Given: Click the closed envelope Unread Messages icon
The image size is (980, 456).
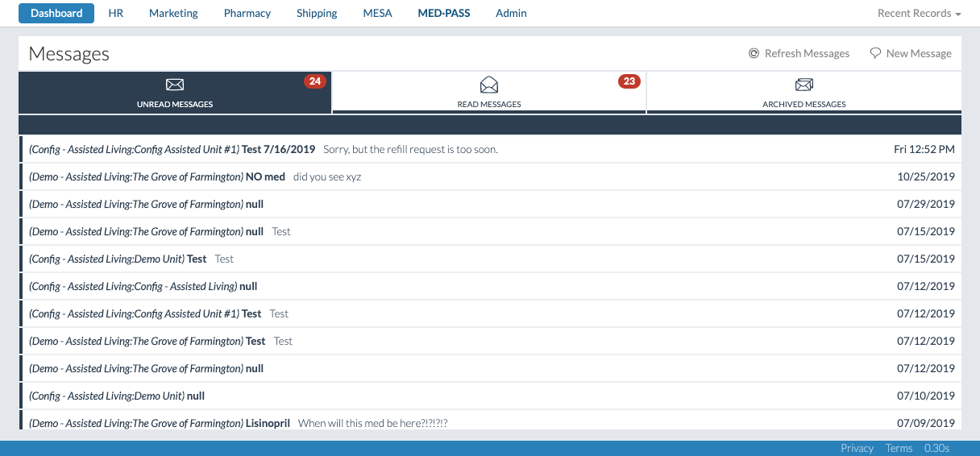Looking at the screenshot, I should tap(175, 85).
